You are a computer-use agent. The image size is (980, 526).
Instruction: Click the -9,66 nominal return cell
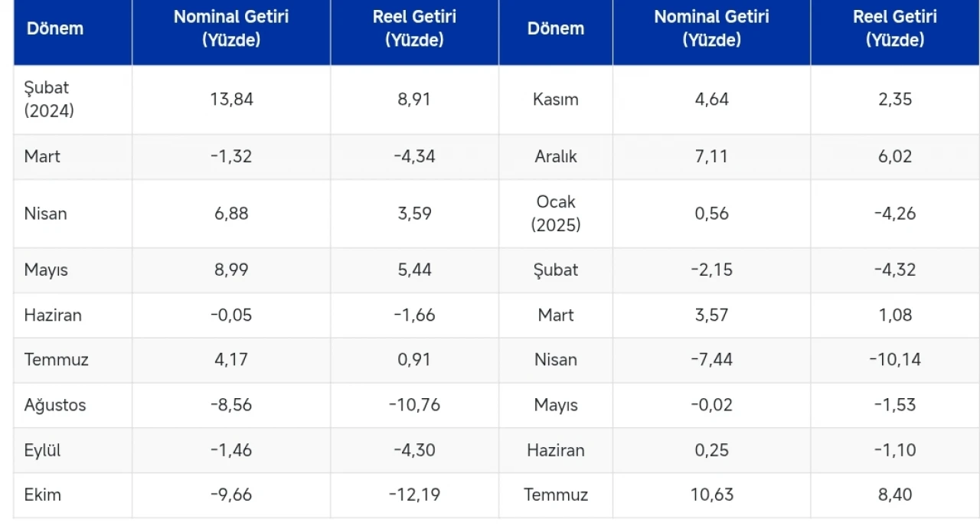[231, 495]
